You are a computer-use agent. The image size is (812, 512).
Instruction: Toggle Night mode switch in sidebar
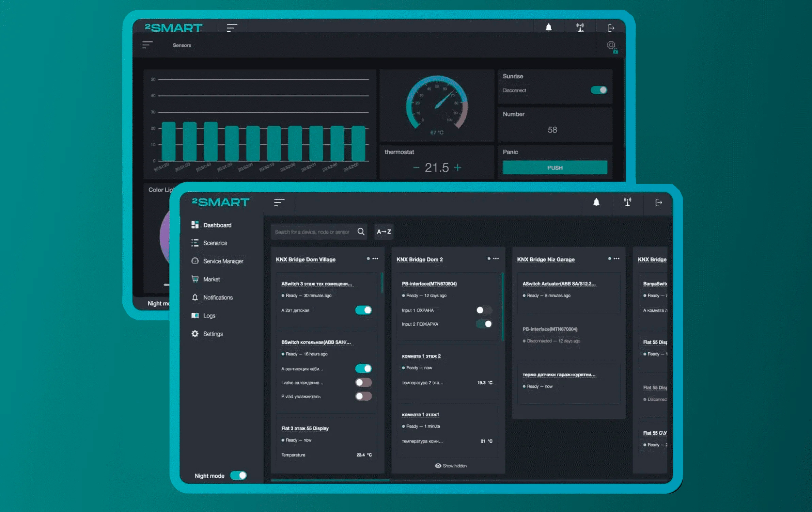click(238, 475)
